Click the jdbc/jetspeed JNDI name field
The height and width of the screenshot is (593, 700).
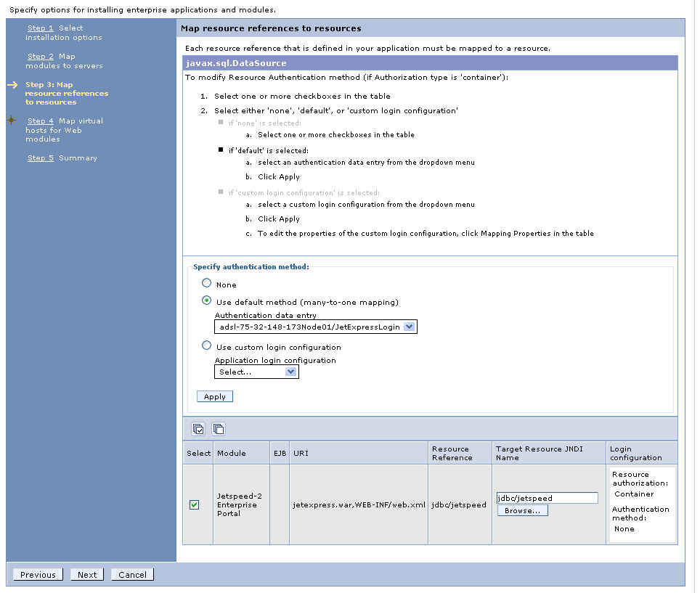tap(547, 498)
